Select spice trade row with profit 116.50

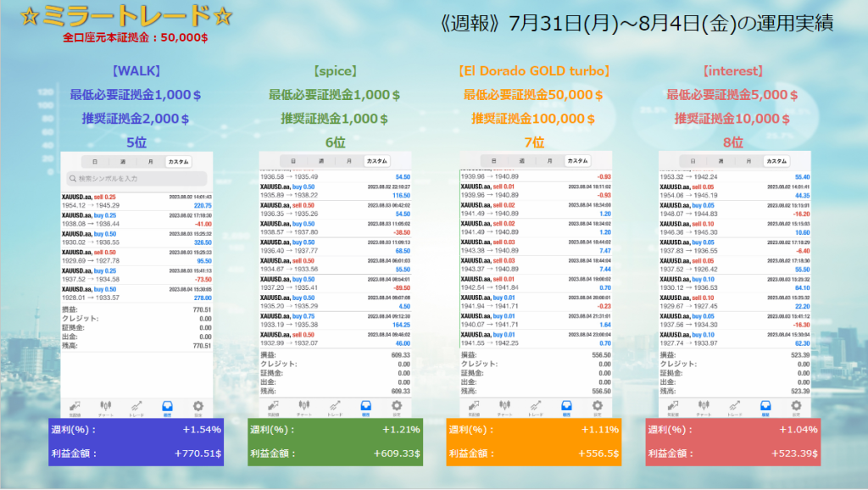[335, 191]
